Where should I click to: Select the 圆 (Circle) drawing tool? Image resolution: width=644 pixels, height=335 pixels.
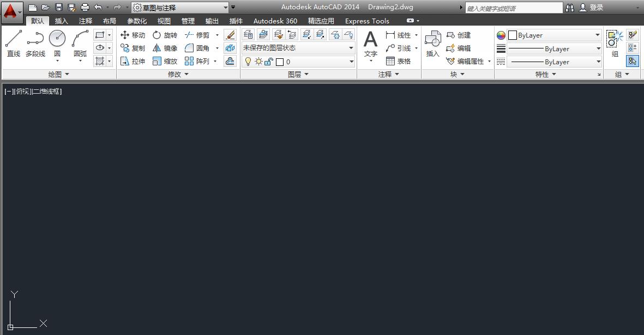pos(57,43)
